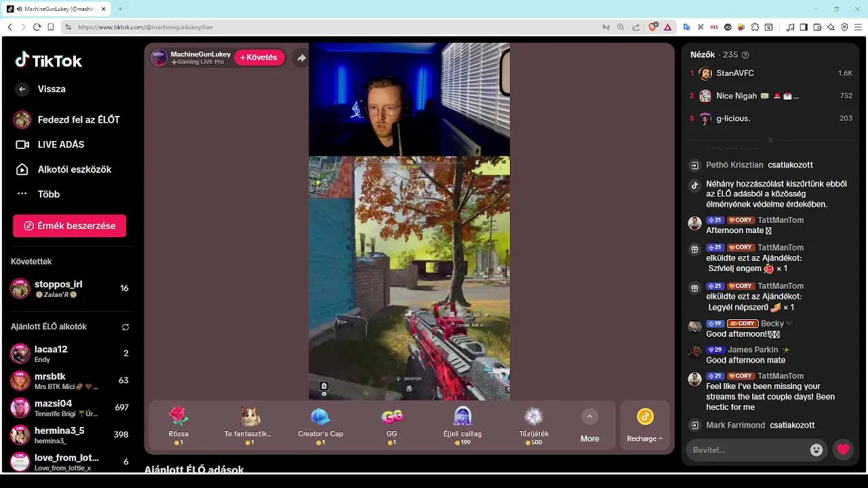Open the media control music note
Image resolution: width=868 pixels, height=488 pixels.
790,27
